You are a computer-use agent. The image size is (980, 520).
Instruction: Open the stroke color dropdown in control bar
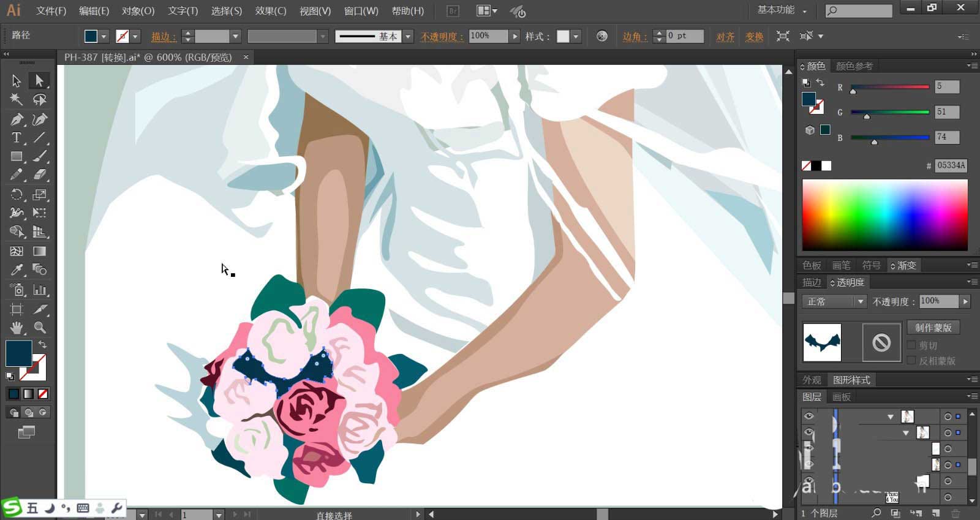(x=135, y=36)
